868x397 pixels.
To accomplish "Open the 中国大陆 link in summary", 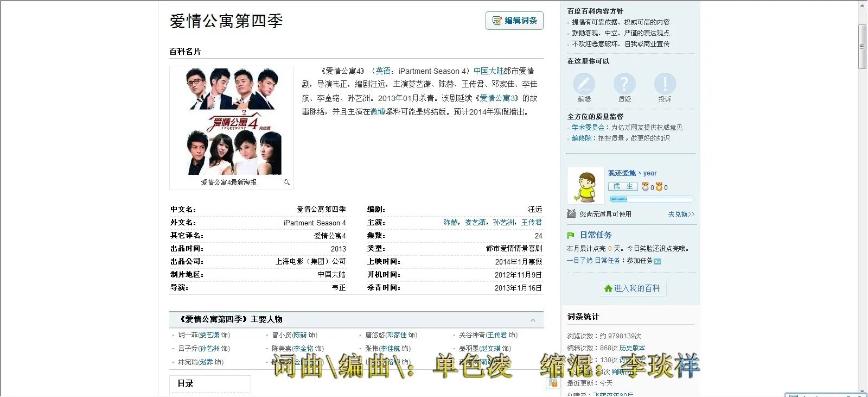I will (x=488, y=71).
